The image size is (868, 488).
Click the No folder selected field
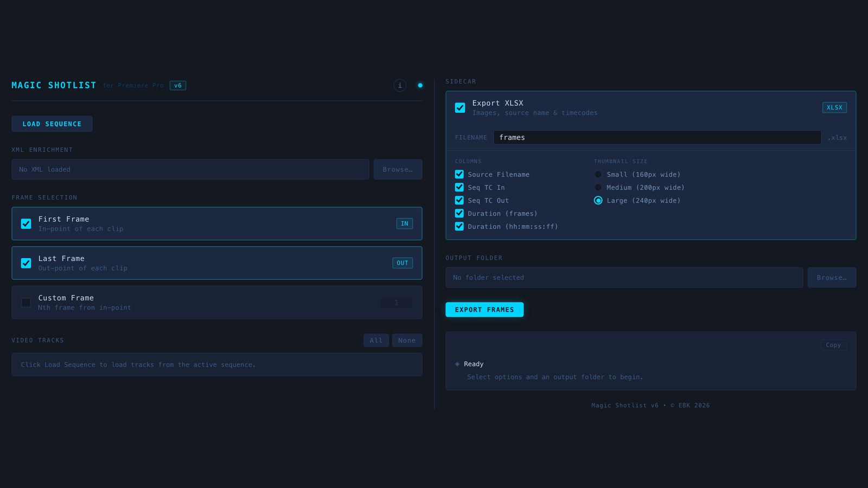click(x=624, y=277)
